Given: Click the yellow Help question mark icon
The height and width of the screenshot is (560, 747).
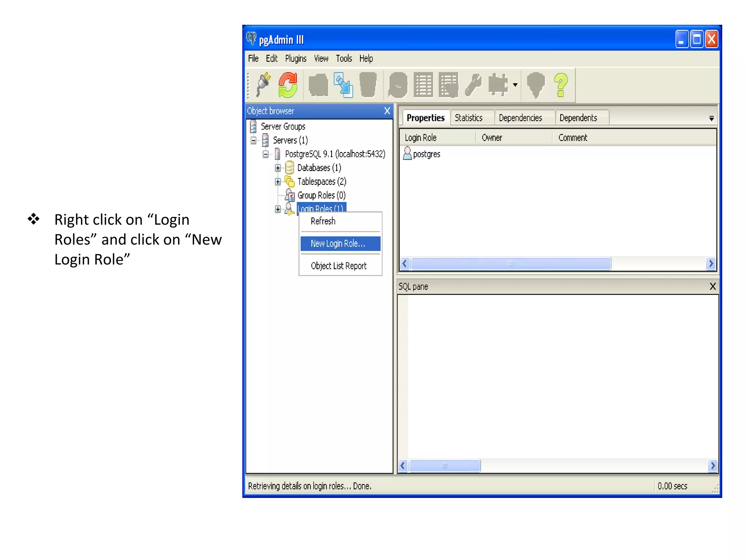Looking at the screenshot, I should (x=561, y=85).
